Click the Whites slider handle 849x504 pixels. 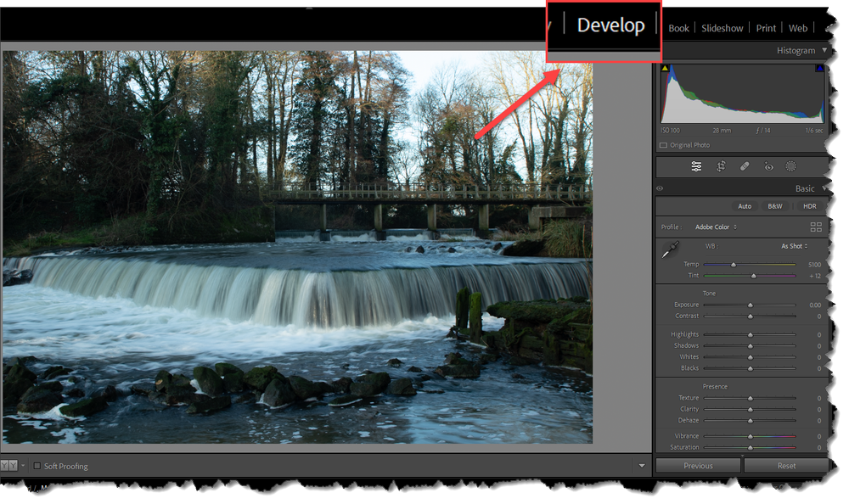point(751,358)
